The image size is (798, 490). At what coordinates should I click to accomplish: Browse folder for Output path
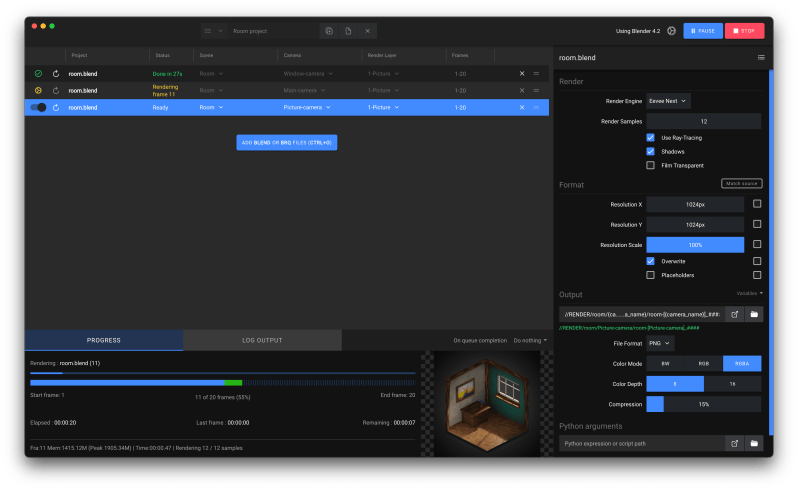pos(754,314)
